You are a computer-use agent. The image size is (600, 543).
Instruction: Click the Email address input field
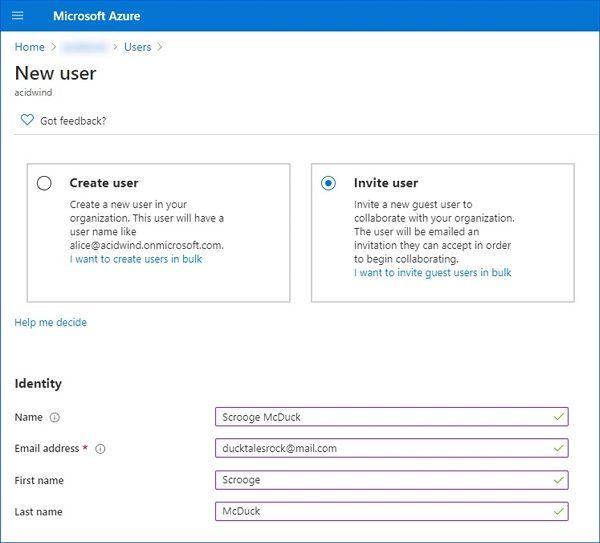point(391,448)
